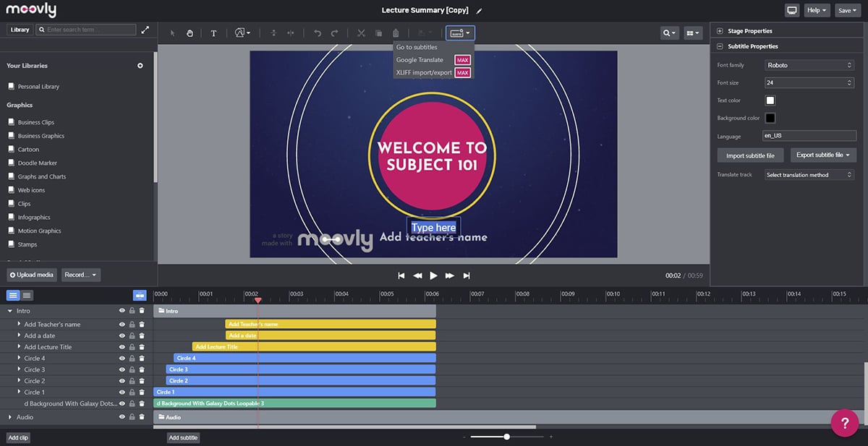Click the Add subtitle button
868x446 pixels.
point(183,437)
